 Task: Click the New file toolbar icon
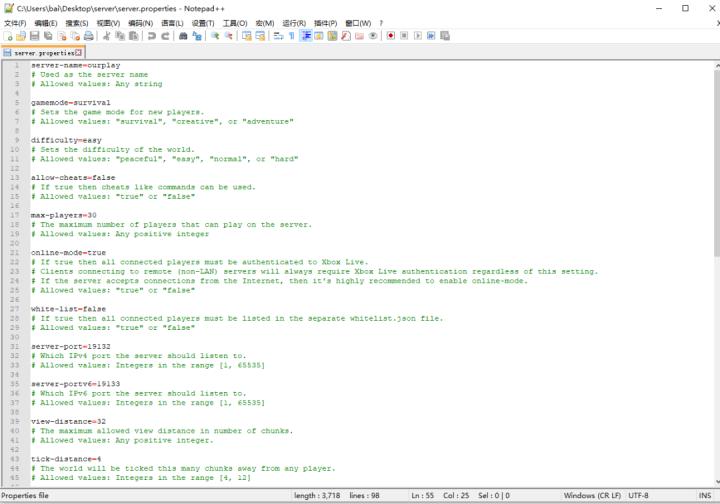[x=8, y=36]
